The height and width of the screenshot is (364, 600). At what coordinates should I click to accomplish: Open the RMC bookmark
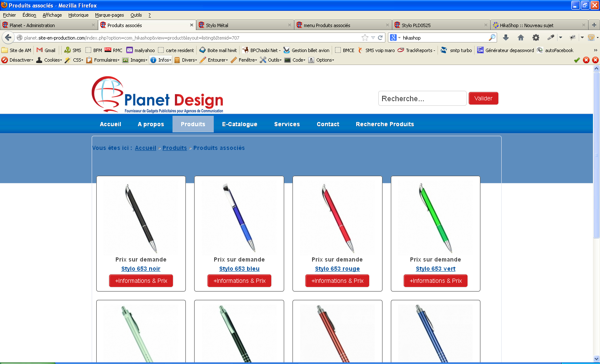[113, 50]
